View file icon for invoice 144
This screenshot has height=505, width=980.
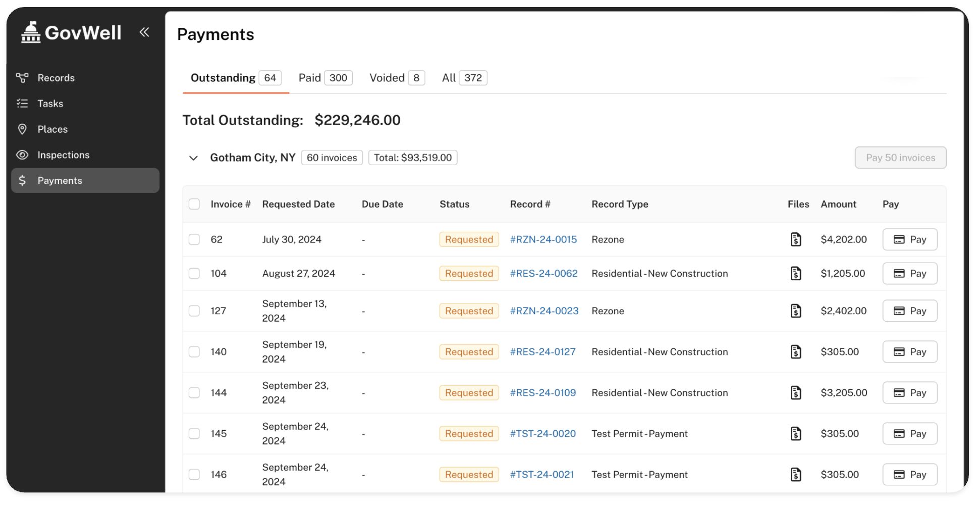(x=795, y=393)
